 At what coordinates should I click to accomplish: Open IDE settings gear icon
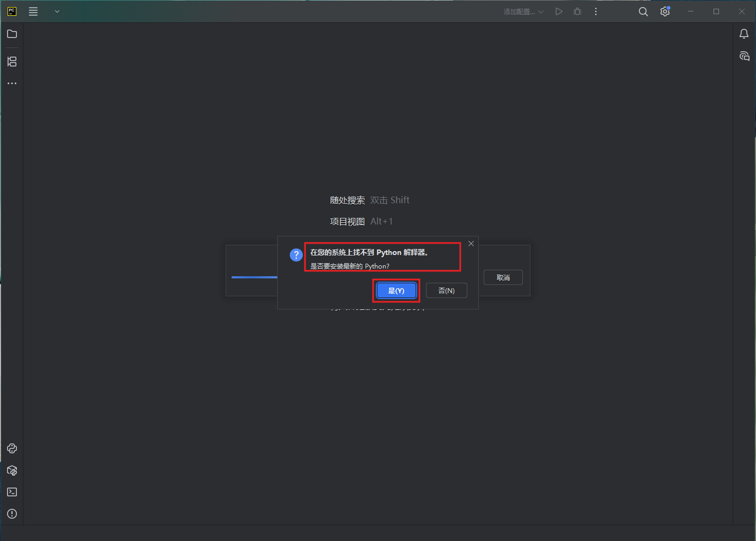(x=665, y=11)
